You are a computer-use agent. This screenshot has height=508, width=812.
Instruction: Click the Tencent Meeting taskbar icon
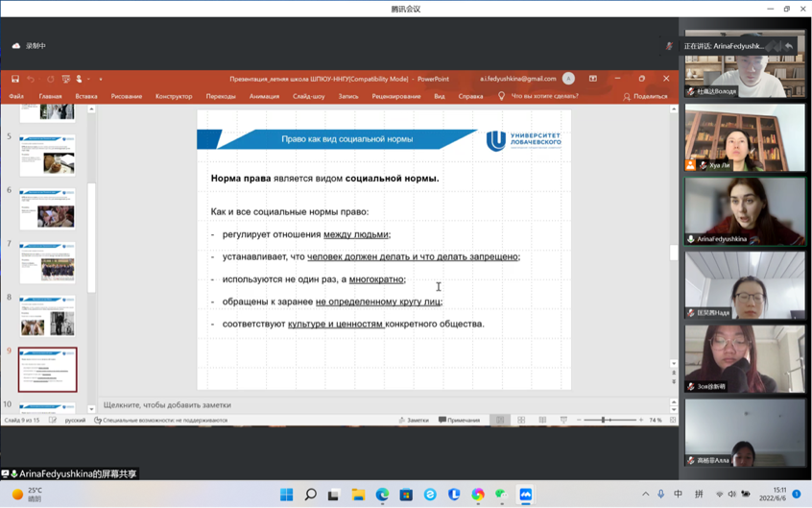525,495
